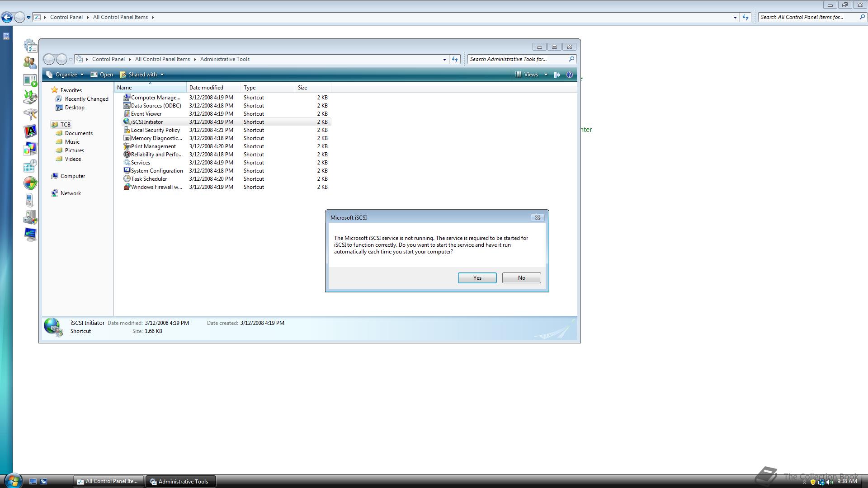Expand the Views dropdown arrow
868x488 pixels.
[546, 75]
